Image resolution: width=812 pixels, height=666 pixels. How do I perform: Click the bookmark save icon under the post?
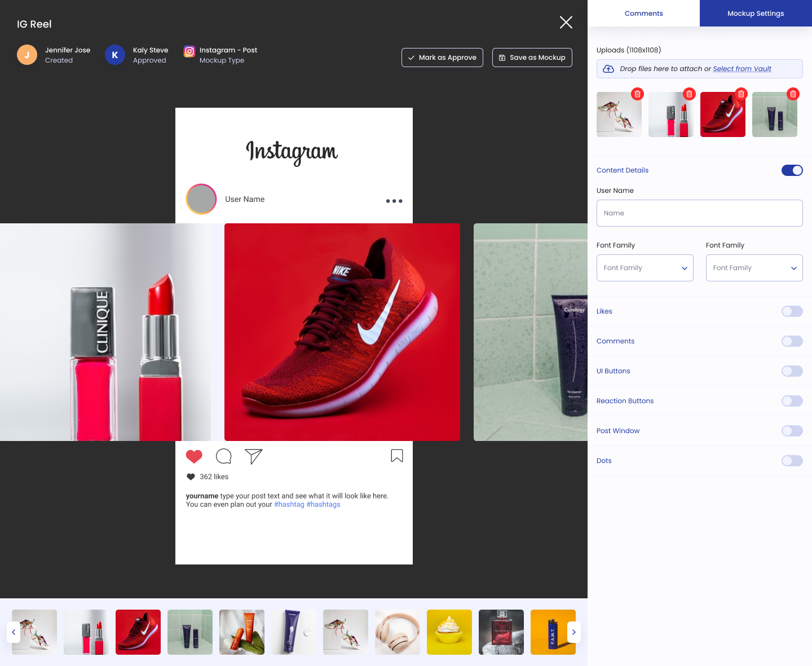coord(397,456)
